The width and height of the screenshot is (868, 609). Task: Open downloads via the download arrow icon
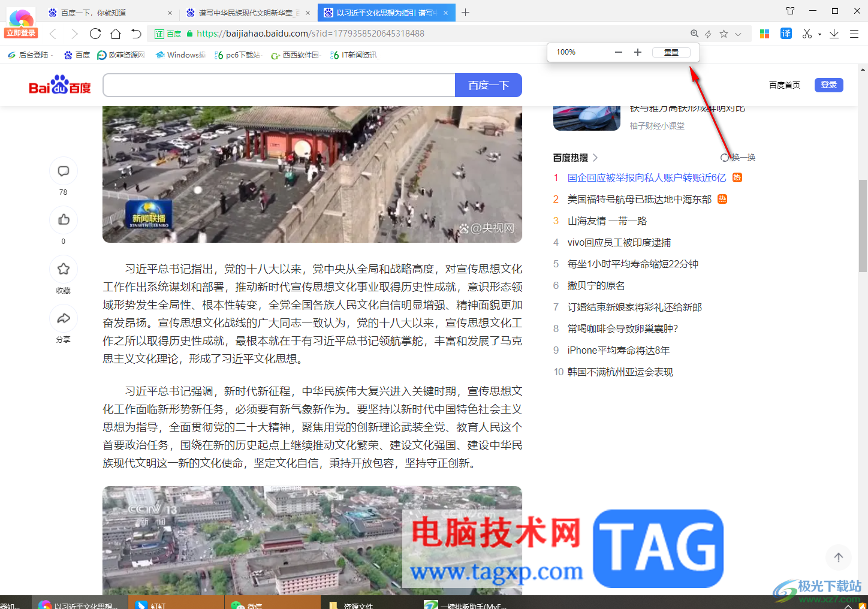click(x=834, y=34)
